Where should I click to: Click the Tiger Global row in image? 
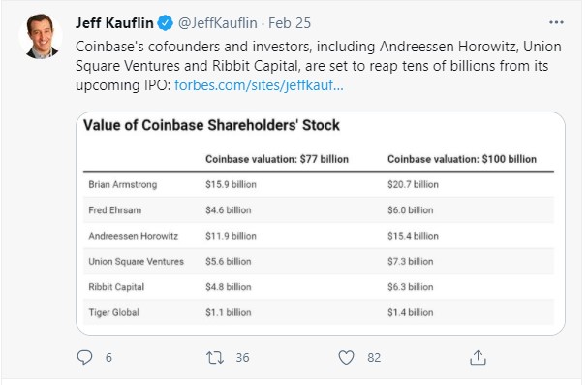pyautogui.click(x=319, y=312)
